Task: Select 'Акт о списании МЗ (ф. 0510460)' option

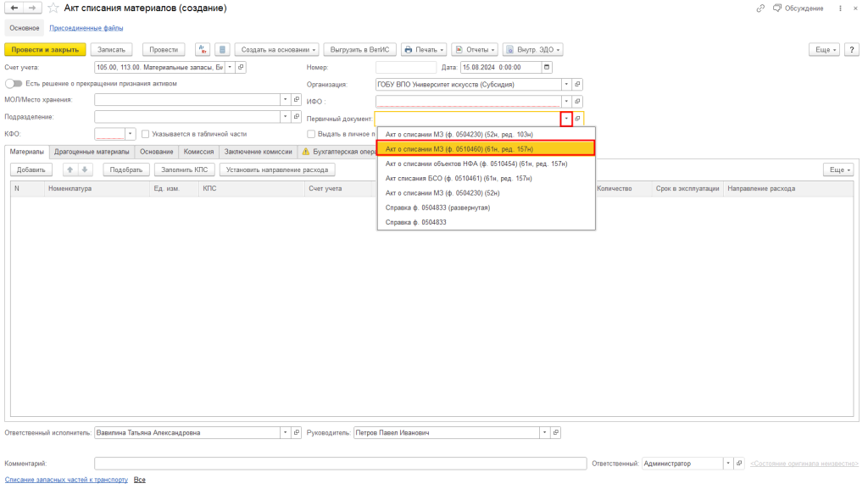Action: coord(486,148)
